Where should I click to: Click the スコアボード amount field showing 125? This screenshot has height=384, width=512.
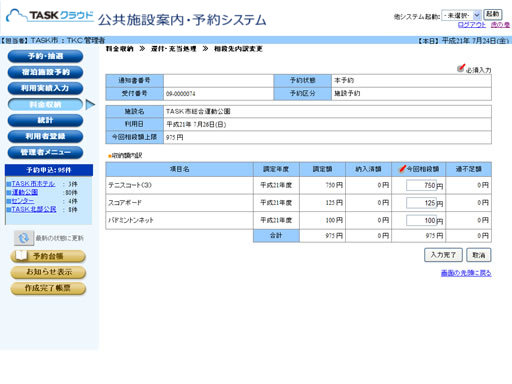click(x=421, y=203)
